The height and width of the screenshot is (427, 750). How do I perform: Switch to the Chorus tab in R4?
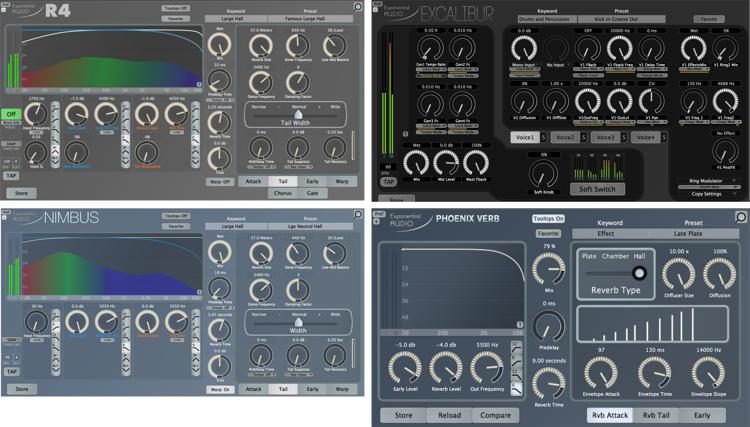[x=282, y=193]
